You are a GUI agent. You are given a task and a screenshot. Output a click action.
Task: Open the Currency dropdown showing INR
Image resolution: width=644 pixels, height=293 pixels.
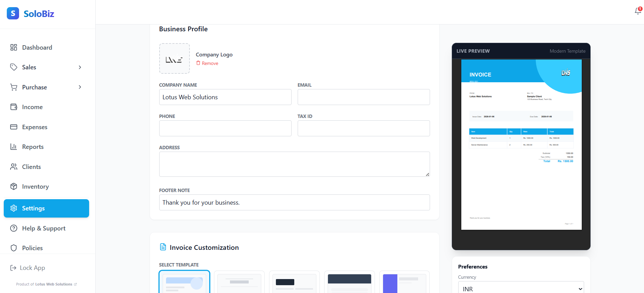pos(521,289)
